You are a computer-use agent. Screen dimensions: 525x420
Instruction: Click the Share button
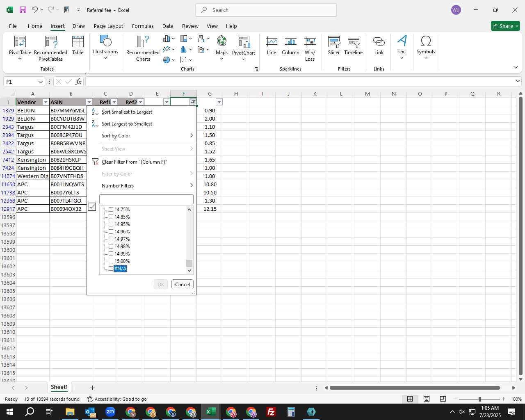[505, 26]
